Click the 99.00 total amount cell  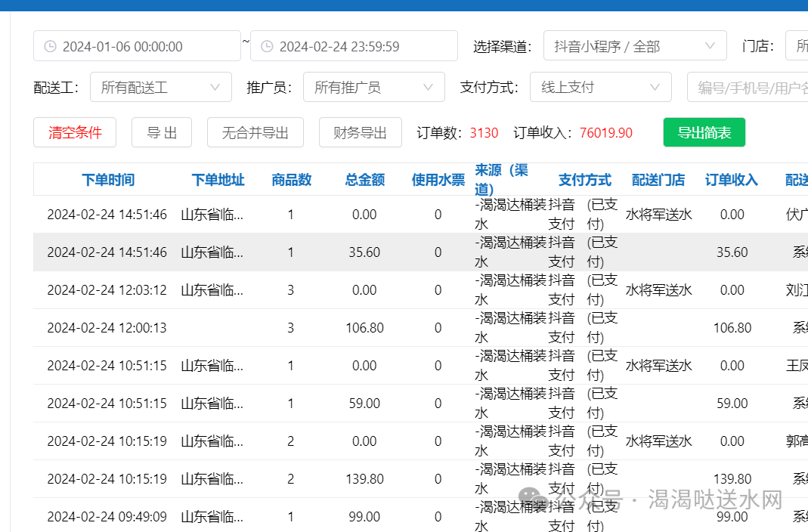pyautogui.click(x=365, y=517)
